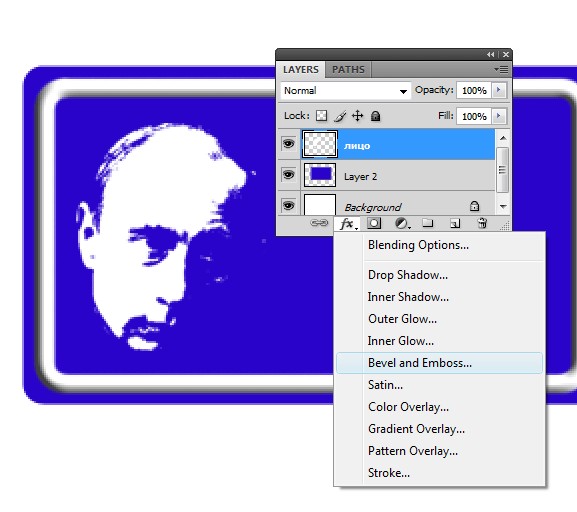Hide the лицо layer

pos(288,144)
